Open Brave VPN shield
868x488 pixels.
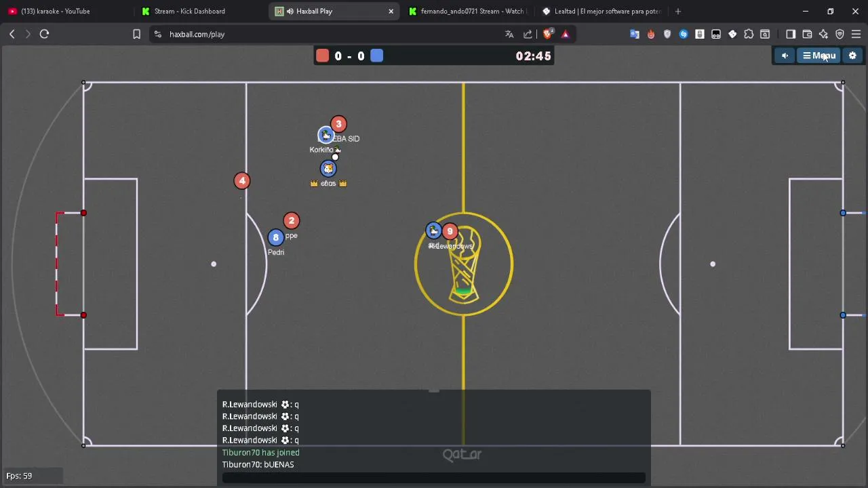840,34
